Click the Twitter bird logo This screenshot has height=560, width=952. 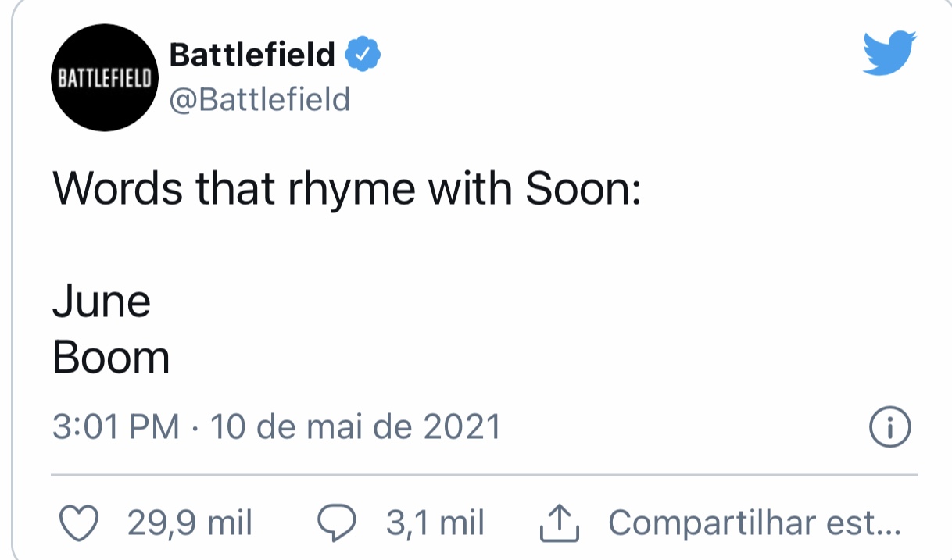tap(891, 54)
